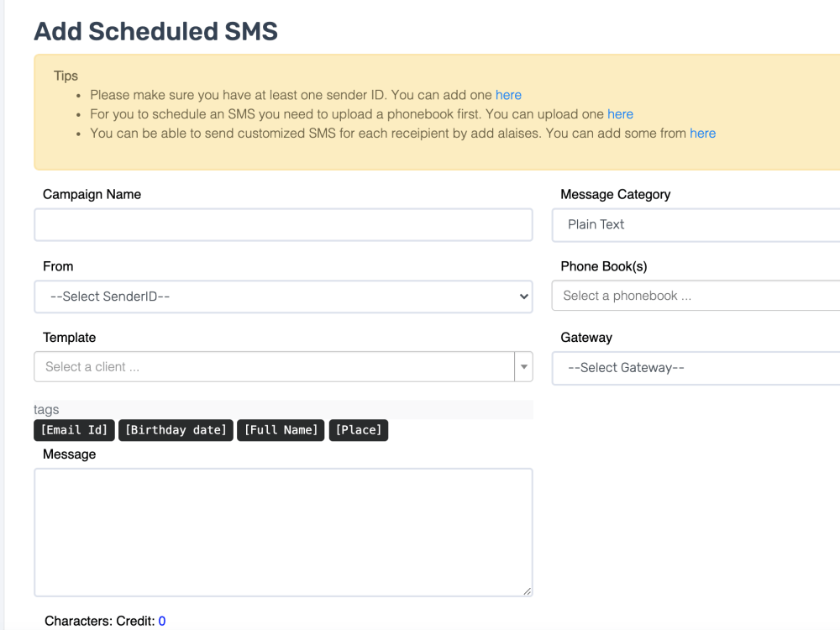
Task: Open the Select SenderID dropdown
Action: 283,297
